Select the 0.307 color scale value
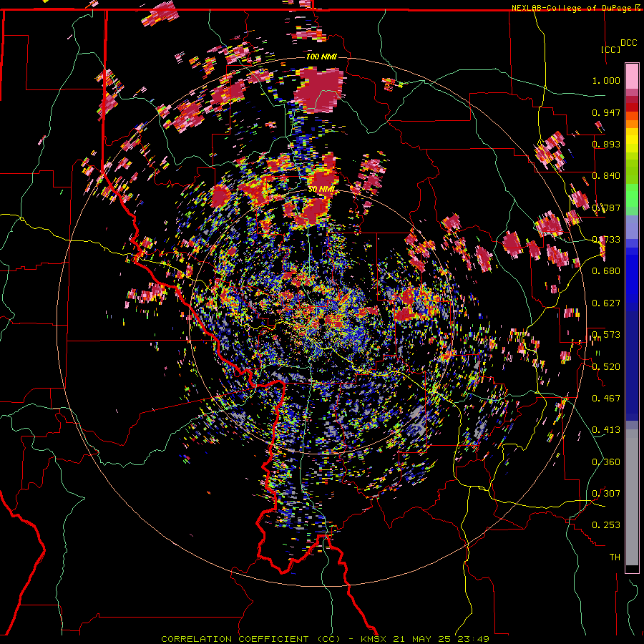Viewport: 644px width, 644px height. [x=606, y=494]
